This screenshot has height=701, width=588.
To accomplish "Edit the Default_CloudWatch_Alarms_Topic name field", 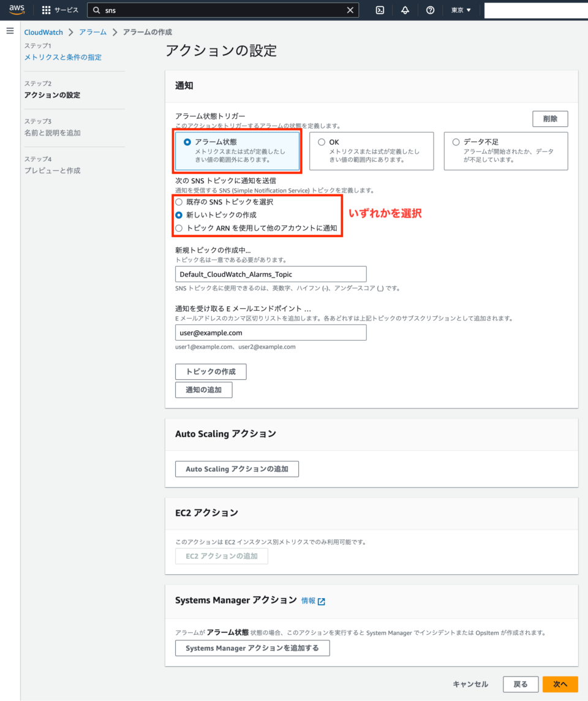I will point(269,274).
